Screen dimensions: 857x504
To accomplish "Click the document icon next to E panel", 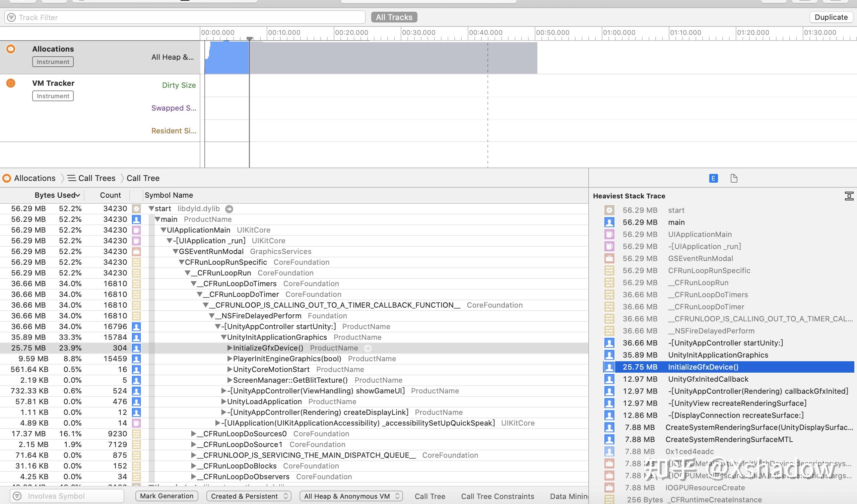I will (x=734, y=178).
